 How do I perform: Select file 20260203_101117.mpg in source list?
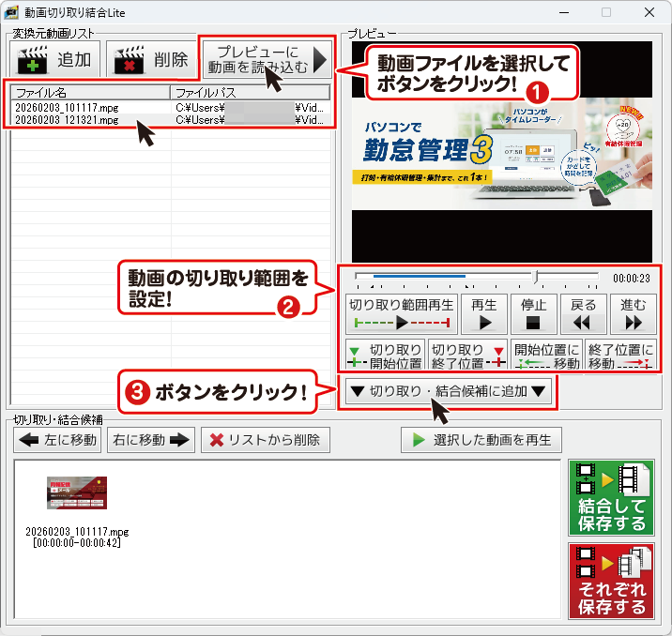pyautogui.click(x=66, y=107)
